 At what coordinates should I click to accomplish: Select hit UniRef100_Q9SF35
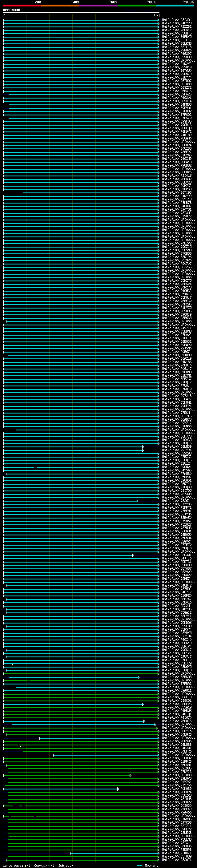point(177,122)
